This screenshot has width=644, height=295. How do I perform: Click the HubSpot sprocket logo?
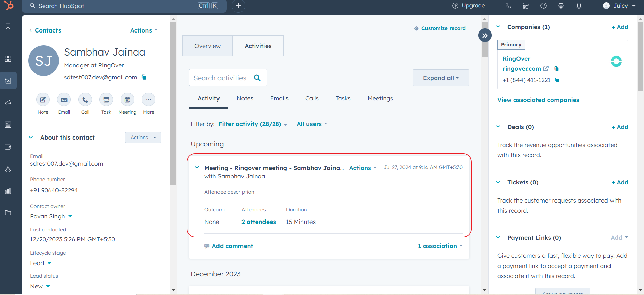pos(8,5)
